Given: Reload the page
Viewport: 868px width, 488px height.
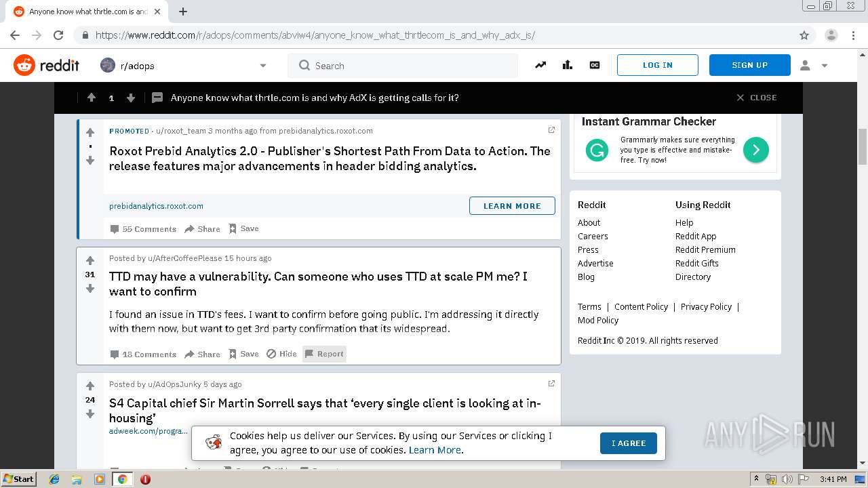Looking at the screenshot, I should (x=58, y=35).
